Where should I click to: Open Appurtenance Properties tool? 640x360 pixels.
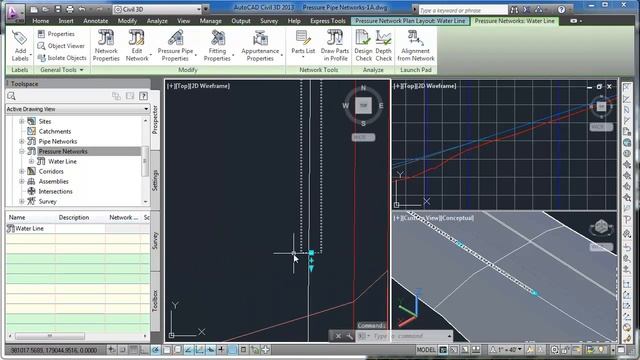[260, 46]
